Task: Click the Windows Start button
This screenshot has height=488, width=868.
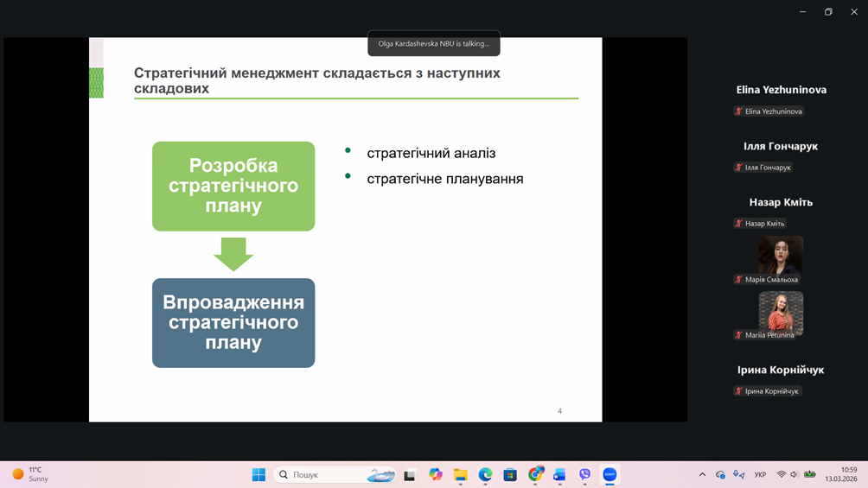Action: point(258,474)
